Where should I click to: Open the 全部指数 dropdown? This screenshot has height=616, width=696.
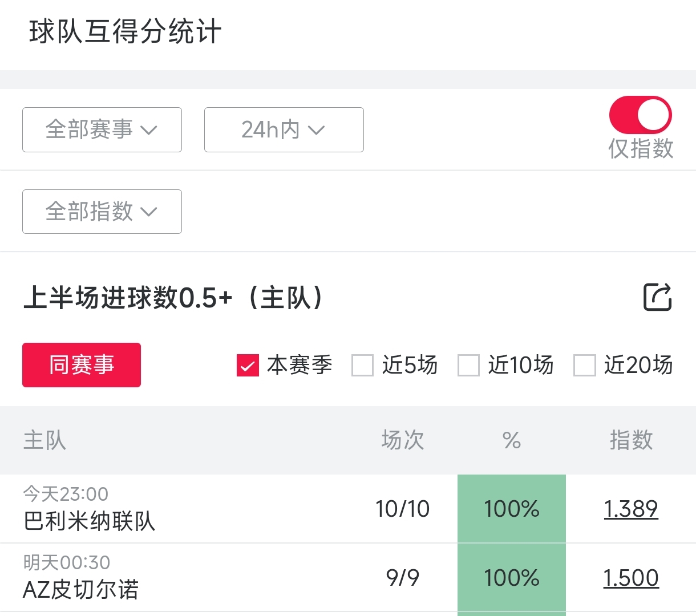102,212
